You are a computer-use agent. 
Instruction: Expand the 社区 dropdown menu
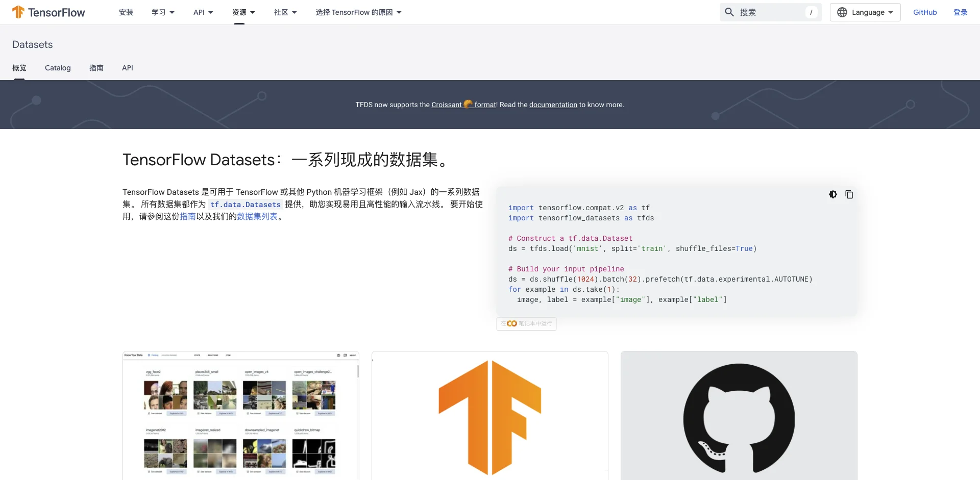(285, 12)
